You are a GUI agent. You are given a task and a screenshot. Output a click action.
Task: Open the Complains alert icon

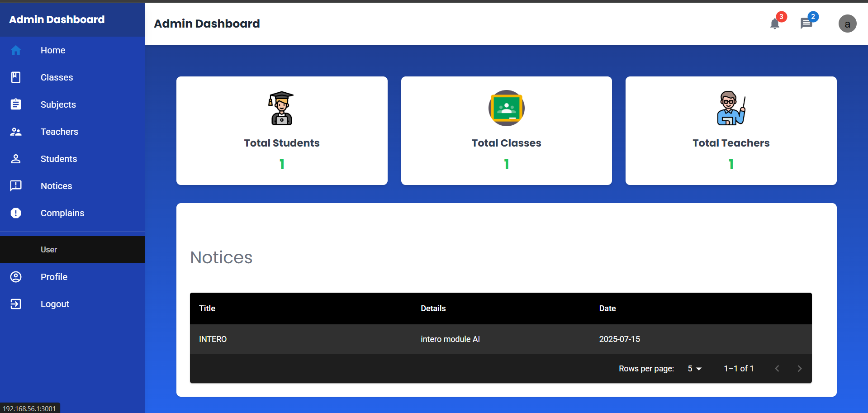(x=16, y=213)
